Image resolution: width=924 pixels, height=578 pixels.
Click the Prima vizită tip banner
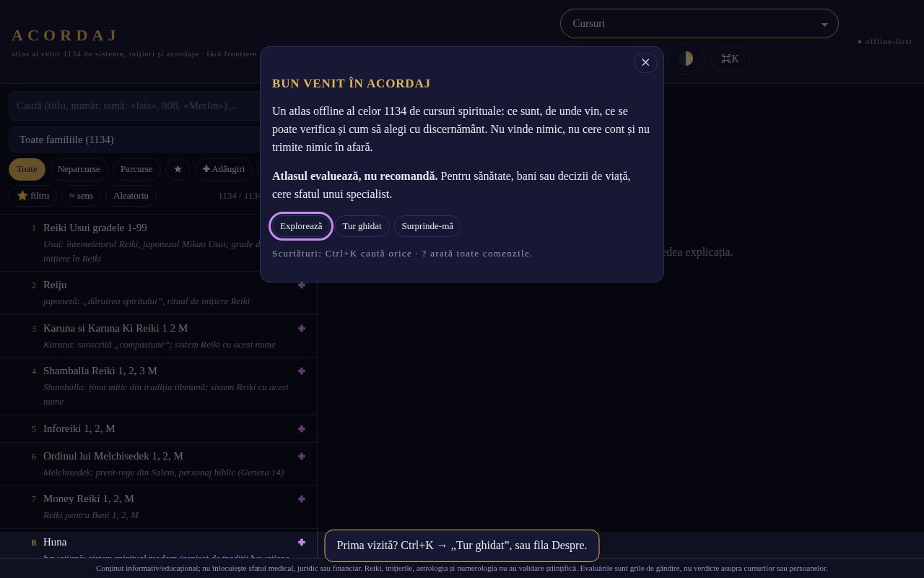tap(462, 545)
